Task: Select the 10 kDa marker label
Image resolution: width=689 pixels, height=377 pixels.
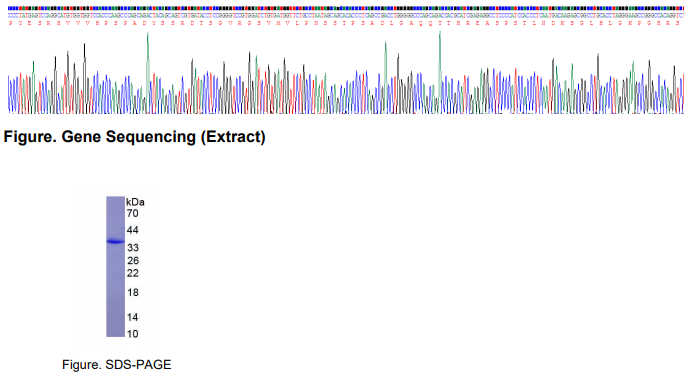Action: (x=133, y=334)
